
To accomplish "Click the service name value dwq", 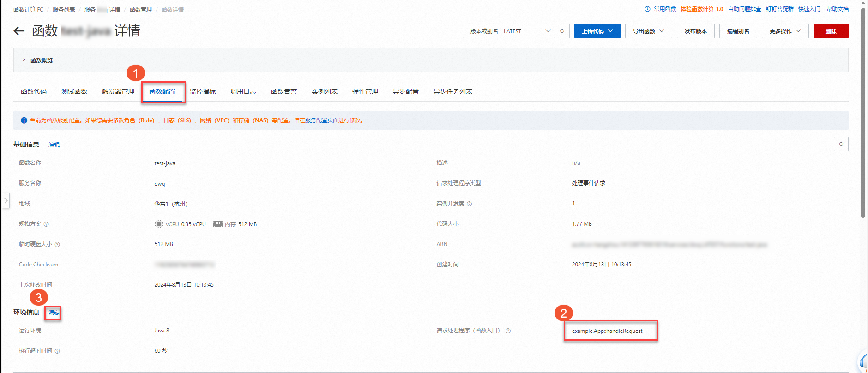I will tap(160, 184).
